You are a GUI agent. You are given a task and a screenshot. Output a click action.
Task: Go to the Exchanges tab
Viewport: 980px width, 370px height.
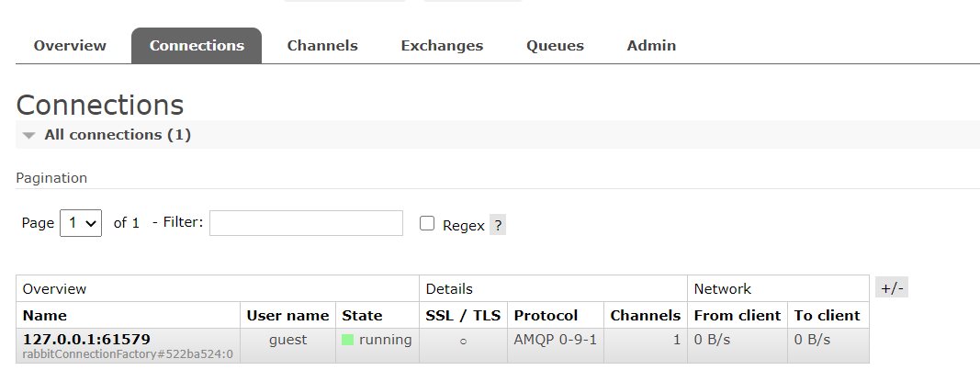click(x=442, y=46)
